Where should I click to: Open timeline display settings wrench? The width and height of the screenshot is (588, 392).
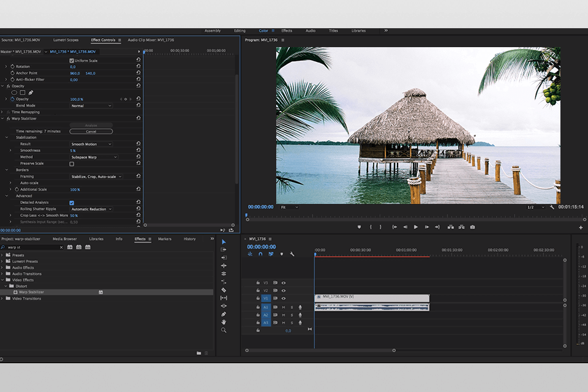coord(292,254)
